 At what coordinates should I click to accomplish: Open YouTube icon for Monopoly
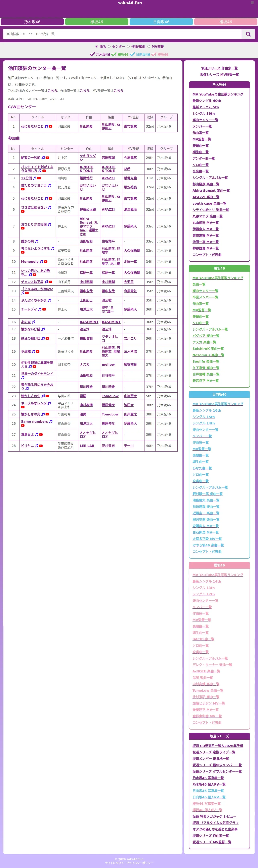46,261
